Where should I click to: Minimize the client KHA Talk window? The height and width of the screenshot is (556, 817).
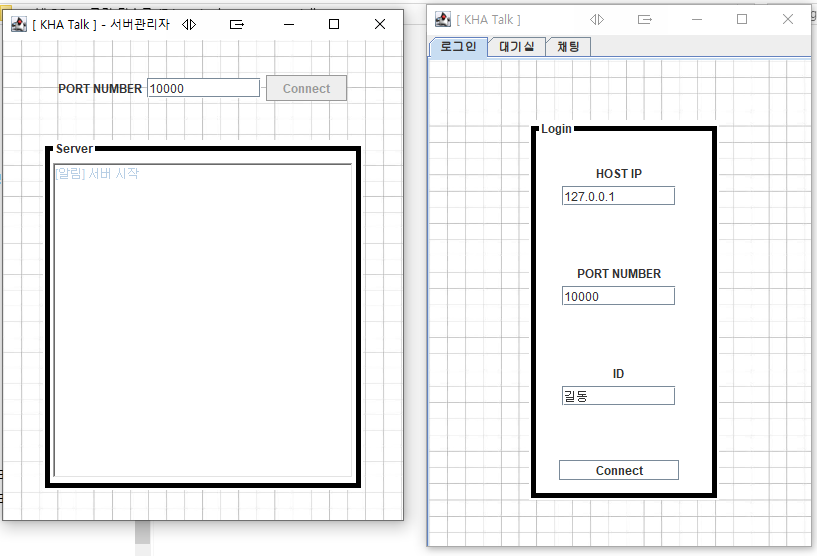697,20
